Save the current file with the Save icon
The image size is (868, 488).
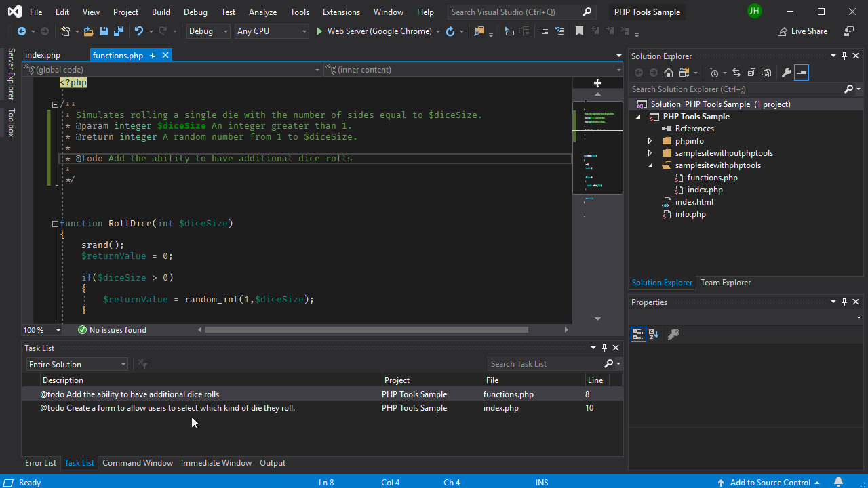pyautogui.click(x=104, y=31)
